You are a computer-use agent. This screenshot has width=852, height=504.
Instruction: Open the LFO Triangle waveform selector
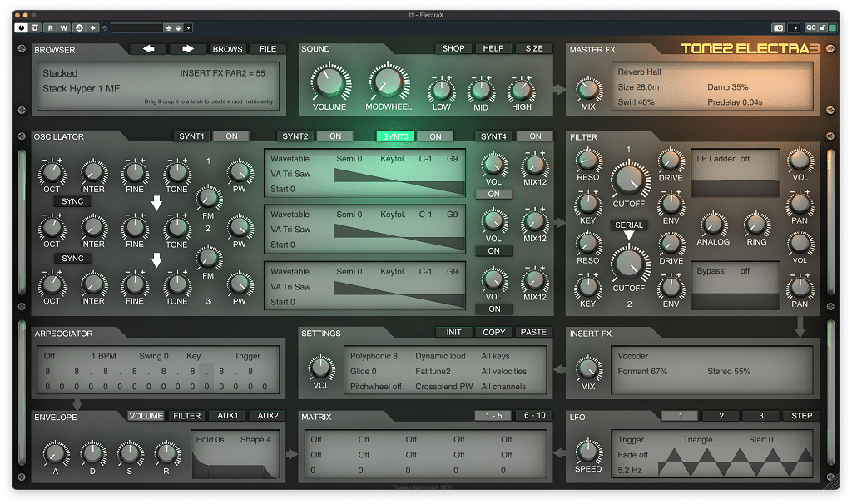pyautogui.click(x=698, y=440)
